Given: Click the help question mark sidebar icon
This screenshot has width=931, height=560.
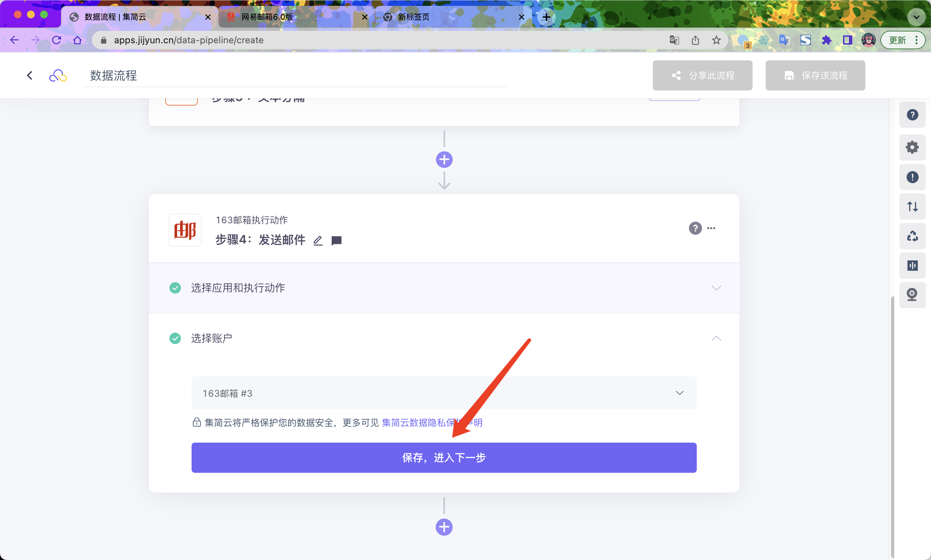Looking at the screenshot, I should click(x=912, y=115).
